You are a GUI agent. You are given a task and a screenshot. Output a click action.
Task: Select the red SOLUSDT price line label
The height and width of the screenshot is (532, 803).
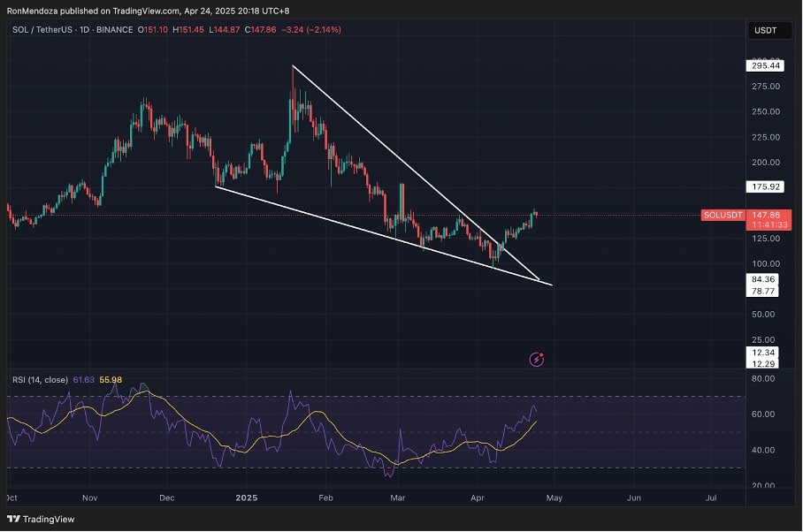pyautogui.click(x=723, y=215)
